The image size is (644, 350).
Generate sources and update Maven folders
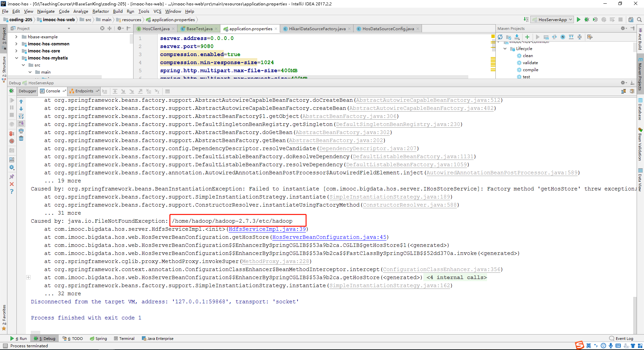tap(508, 37)
